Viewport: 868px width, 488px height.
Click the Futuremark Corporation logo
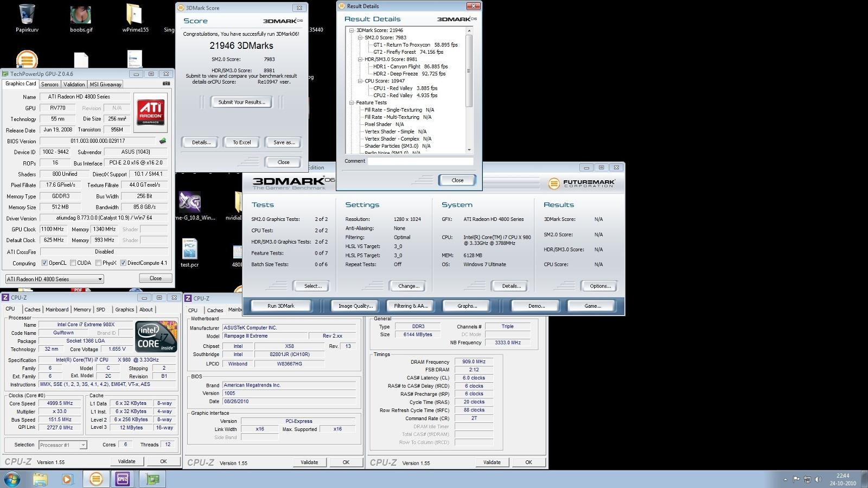point(581,183)
